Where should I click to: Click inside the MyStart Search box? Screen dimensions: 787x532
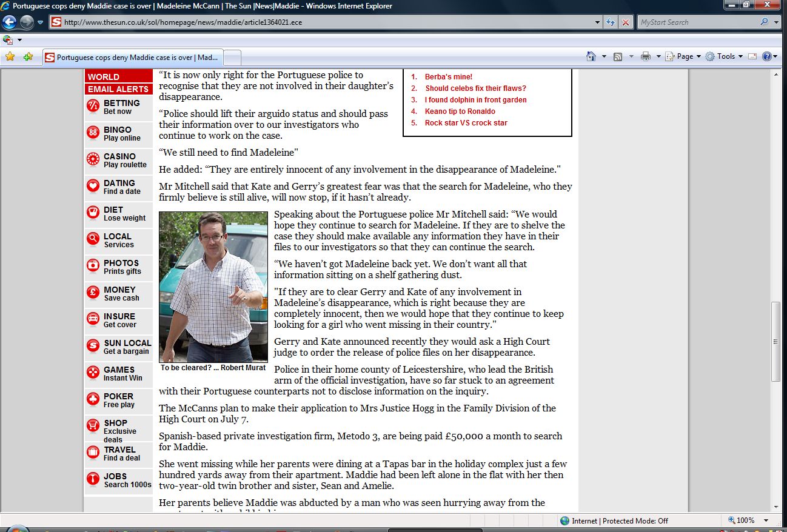(697, 22)
